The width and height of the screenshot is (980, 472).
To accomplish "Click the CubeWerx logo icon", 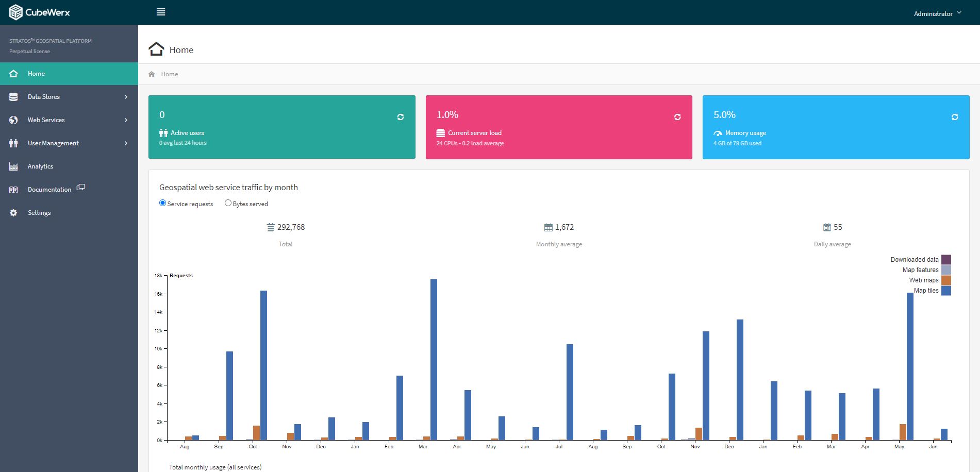I will pyautogui.click(x=16, y=12).
